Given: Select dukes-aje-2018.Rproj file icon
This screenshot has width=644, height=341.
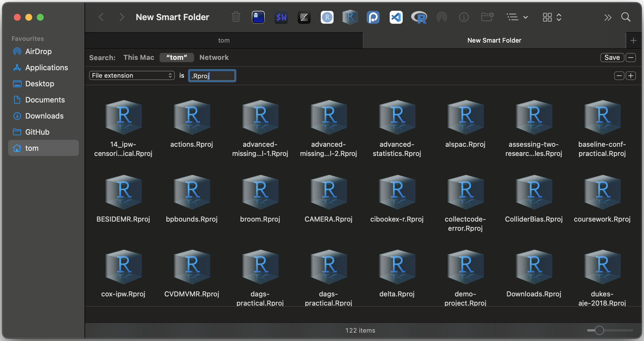Looking at the screenshot, I should [x=602, y=267].
